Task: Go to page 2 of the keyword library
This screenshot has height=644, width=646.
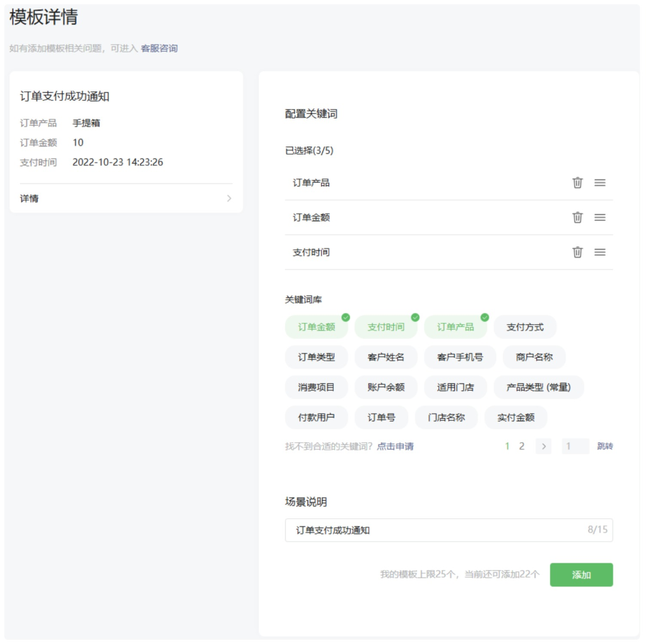Action: pyautogui.click(x=522, y=446)
